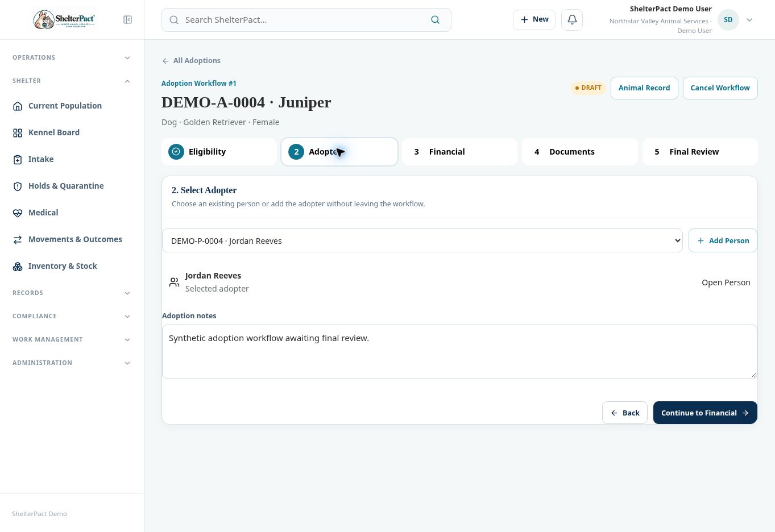The height and width of the screenshot is (532, 775).
Task: Click the search magnifier icon at right of search box
Action: click(436, 20)
